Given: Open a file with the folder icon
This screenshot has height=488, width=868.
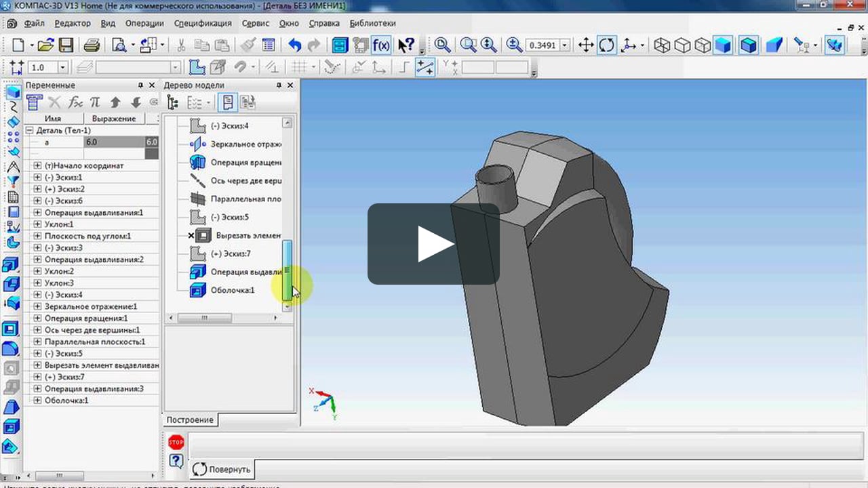Looking at the screenshot, I should point(45,45).
